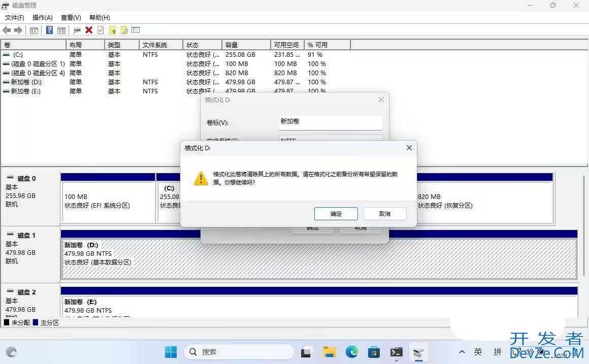Click the red X delete icon
Screen dimensions: 589x364
89,30
